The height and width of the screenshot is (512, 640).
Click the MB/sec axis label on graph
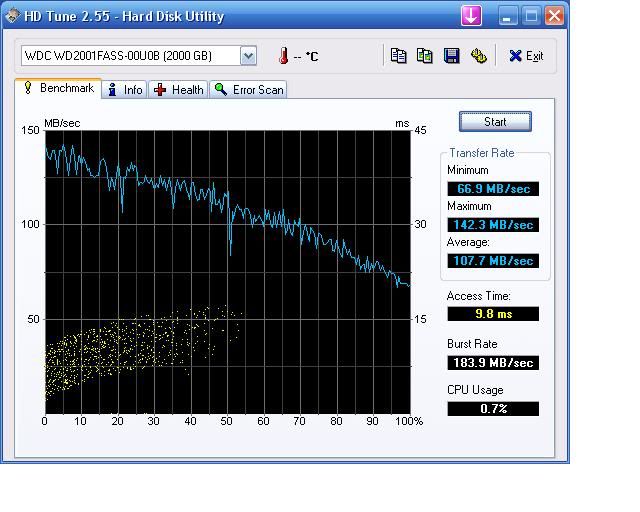click(62, 123)
